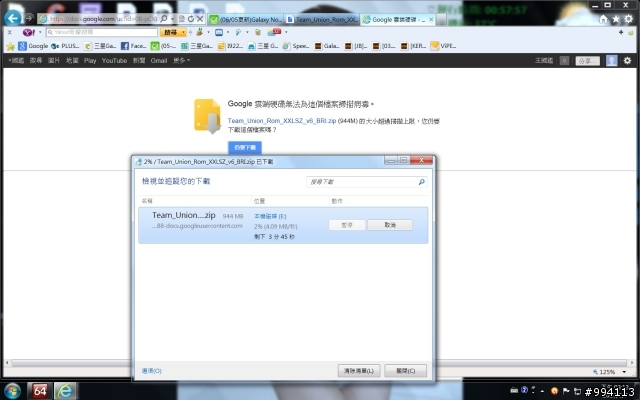The height and width of the screenshot is (400, 640).
Task: Go back with the browser back arrow
Action: point(13,18)
